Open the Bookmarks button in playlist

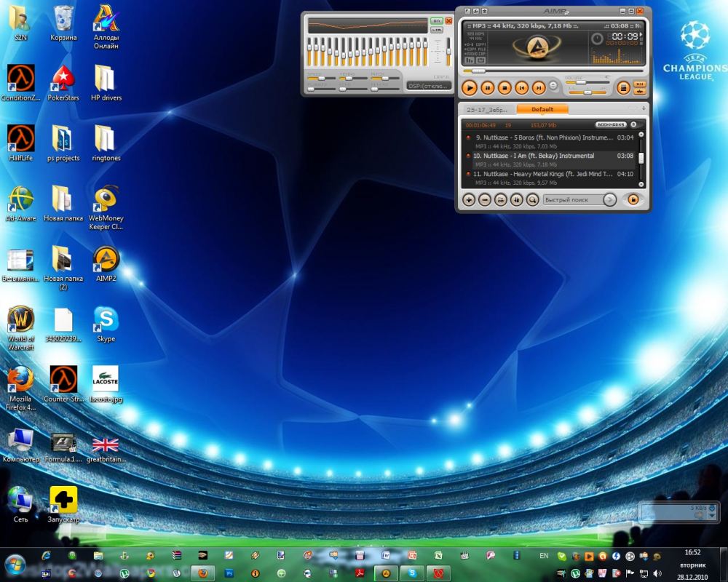(611, 125)
